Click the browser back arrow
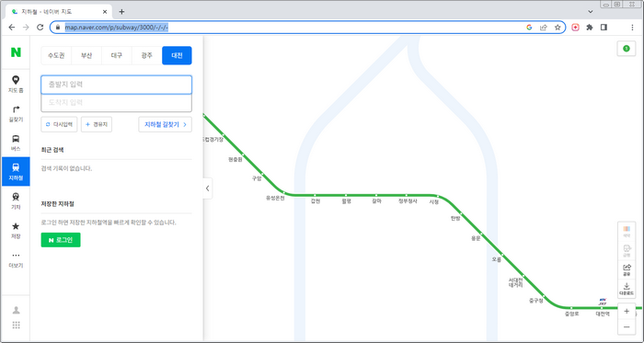This screenshot has height=343, width=644. coord(12,27)
